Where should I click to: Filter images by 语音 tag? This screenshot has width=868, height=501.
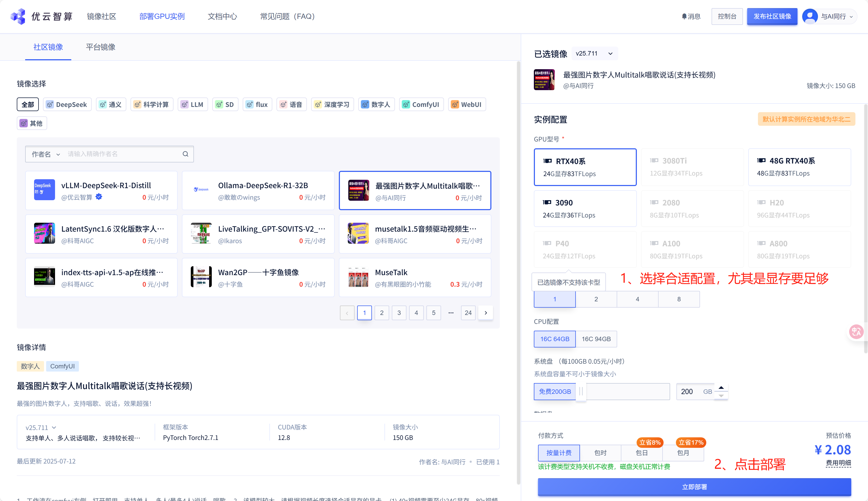291,104
